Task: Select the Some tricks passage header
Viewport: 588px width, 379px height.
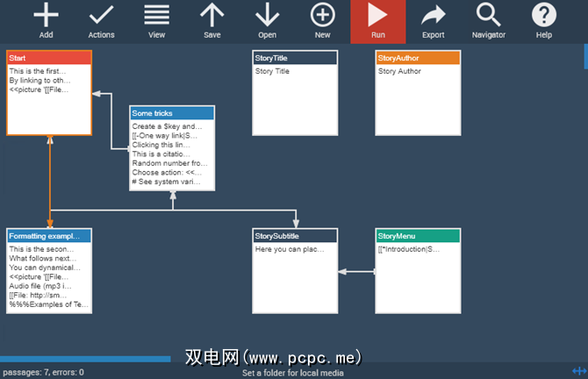Action: 172,113
